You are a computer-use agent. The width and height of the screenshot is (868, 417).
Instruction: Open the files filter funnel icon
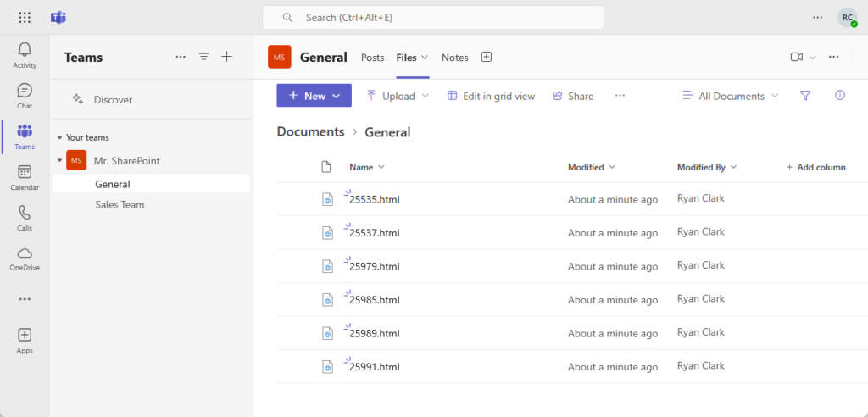point(805,96)
